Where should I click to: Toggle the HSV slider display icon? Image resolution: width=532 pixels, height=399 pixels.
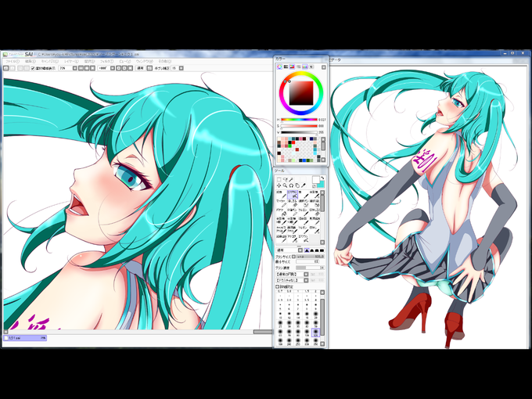tap(292, 66)
